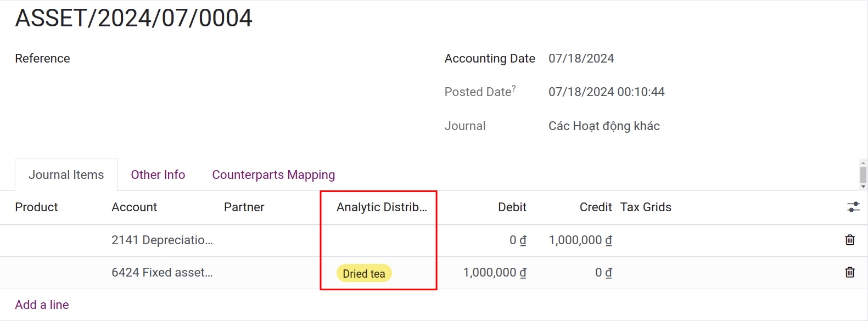This screenshot has height=321, width=868.
Task: Click the empty analytic cell in Depreciation row
Action: pos(382,240)
